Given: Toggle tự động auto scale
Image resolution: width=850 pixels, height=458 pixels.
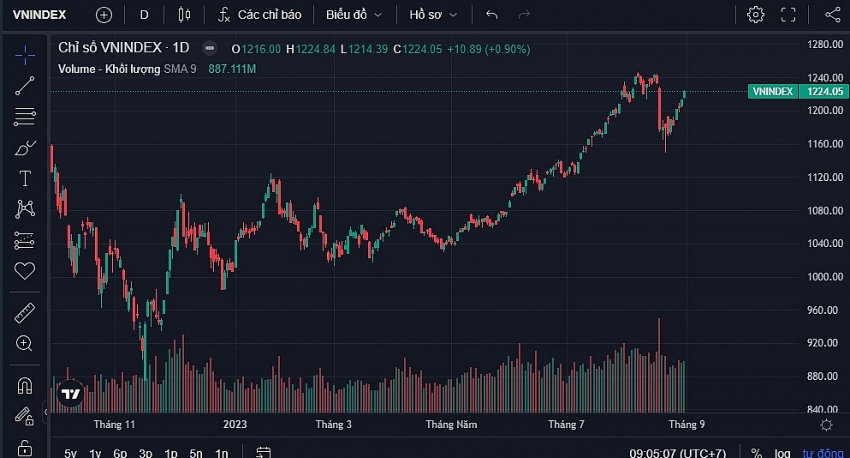Looking at the screenshot, I should tap(823, 453).
